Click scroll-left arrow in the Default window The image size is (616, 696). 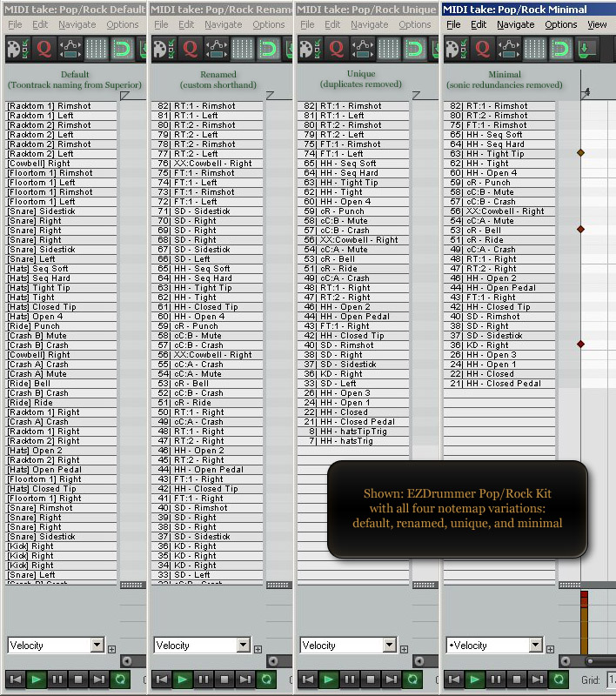[127, 661]
